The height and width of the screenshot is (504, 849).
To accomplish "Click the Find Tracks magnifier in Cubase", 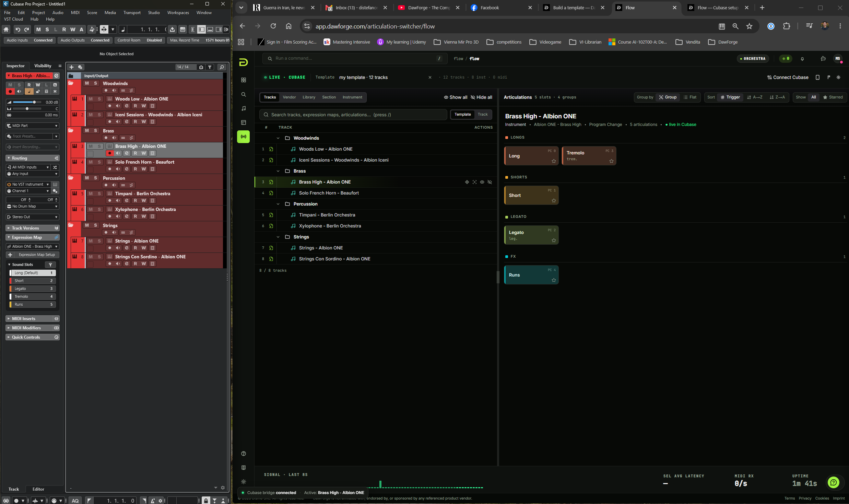I will pos(222,67).
